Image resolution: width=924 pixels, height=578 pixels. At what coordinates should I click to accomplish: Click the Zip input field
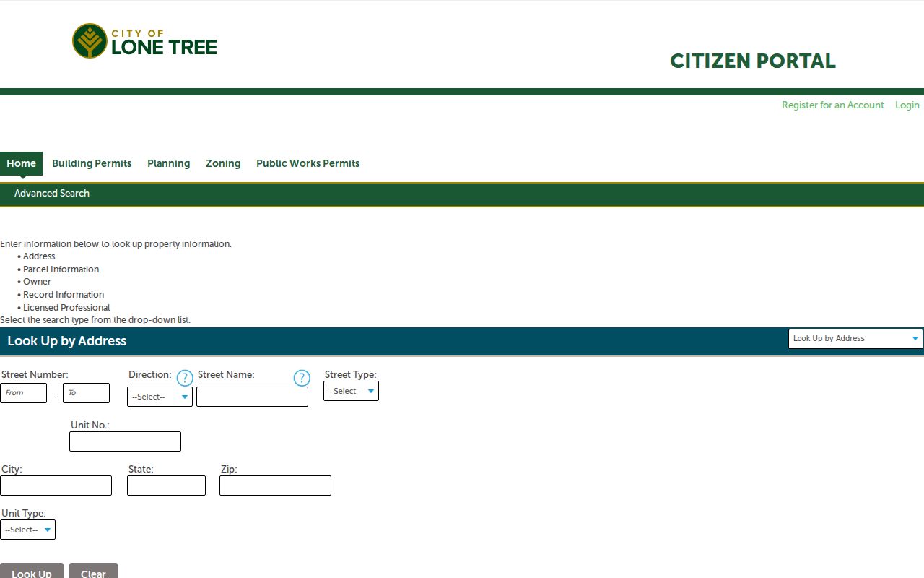click(275, 486)
